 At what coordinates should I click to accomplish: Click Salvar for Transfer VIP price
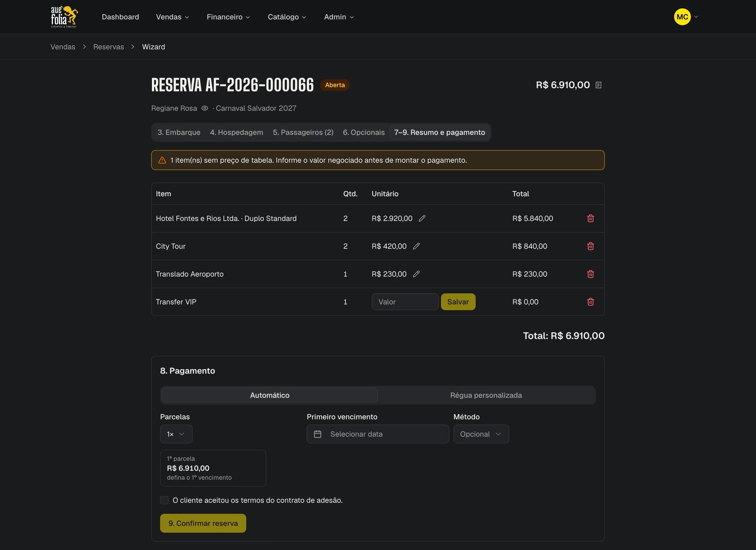[458, 302]
